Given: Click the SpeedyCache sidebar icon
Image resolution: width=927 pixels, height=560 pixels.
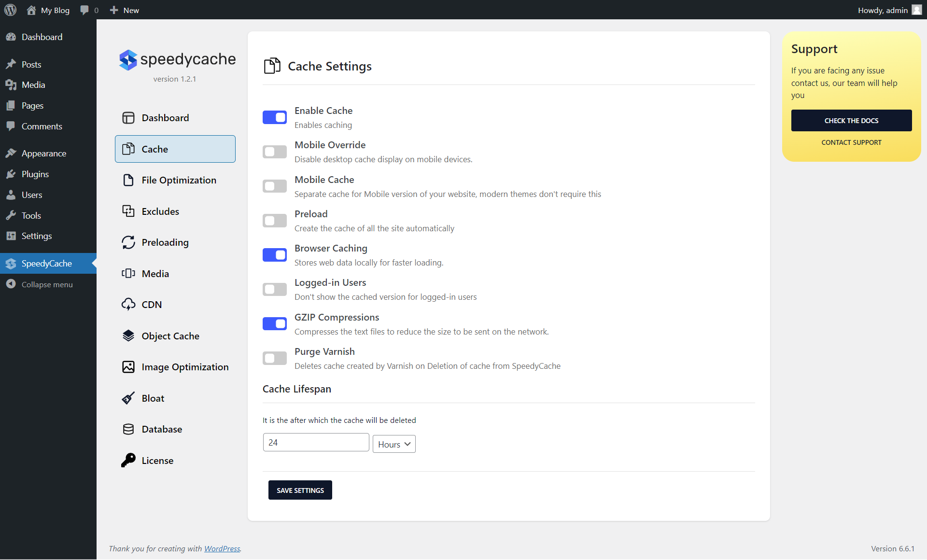Looking at the screenshot, I should point(11,264).
